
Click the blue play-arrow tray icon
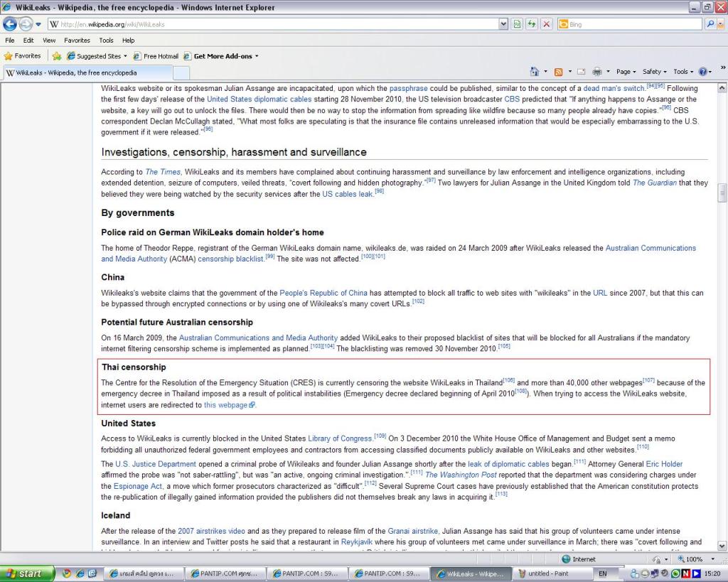coord(696,573)
